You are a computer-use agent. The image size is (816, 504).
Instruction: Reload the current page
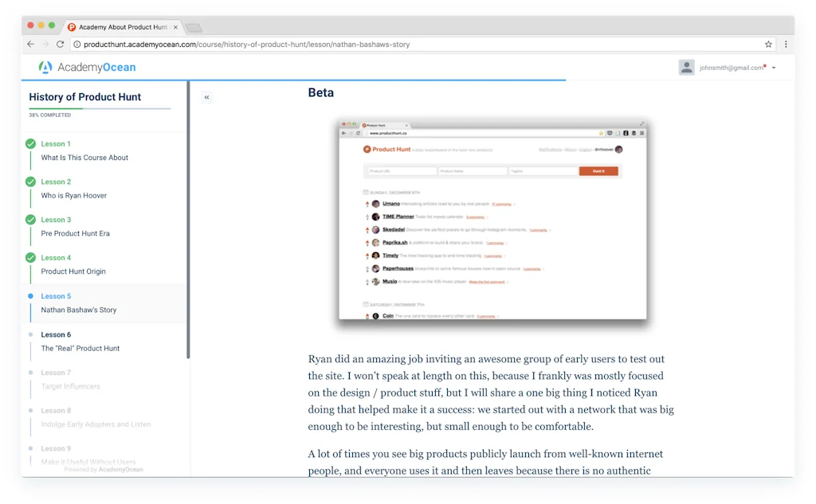(61, 44)
